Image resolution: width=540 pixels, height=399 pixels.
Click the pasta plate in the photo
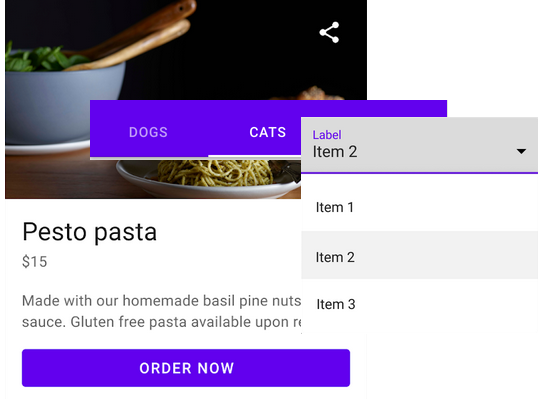(x=210, y=178)
